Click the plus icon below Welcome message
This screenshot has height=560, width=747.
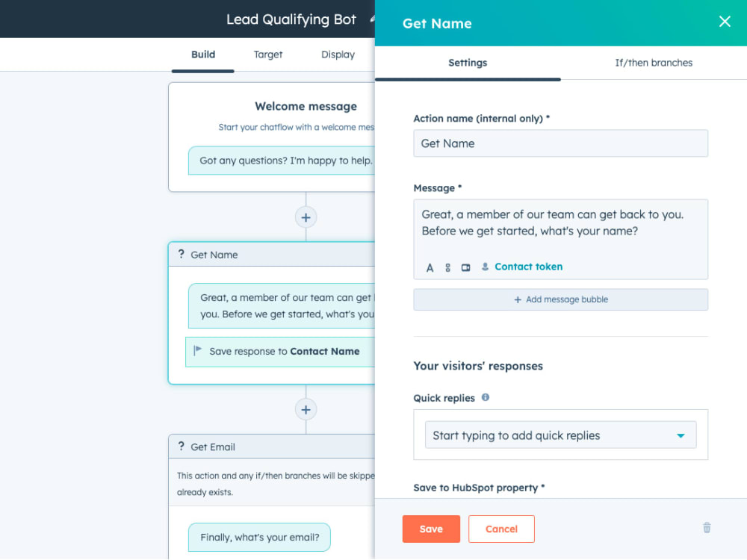(306, 217)
